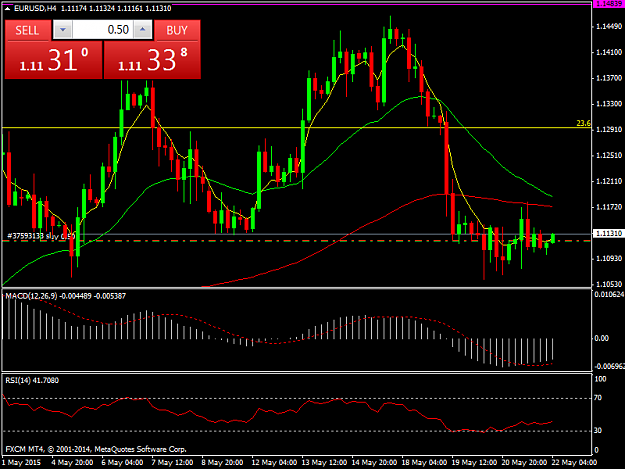The height and width of the screenshot is (469, 625).
Task: Click the 1.14490 price axis label
Action: pyautogui.click(x=609, y=27)
